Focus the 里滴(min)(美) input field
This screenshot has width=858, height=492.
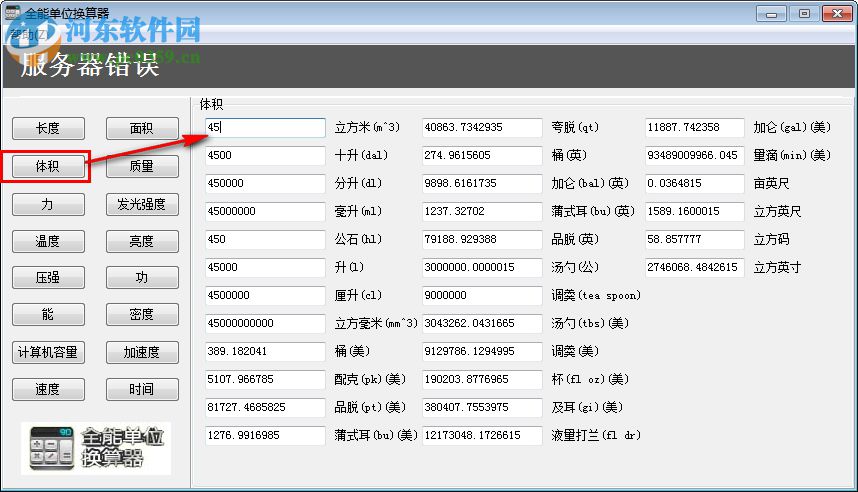(694, 155)
